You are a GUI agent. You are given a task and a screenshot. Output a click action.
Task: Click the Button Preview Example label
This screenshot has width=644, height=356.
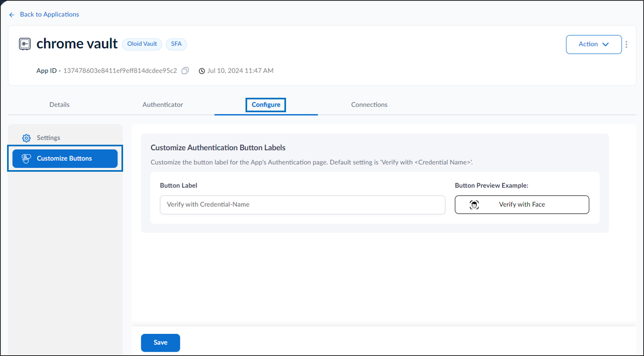pyautogui.click(x=492, y=186)
